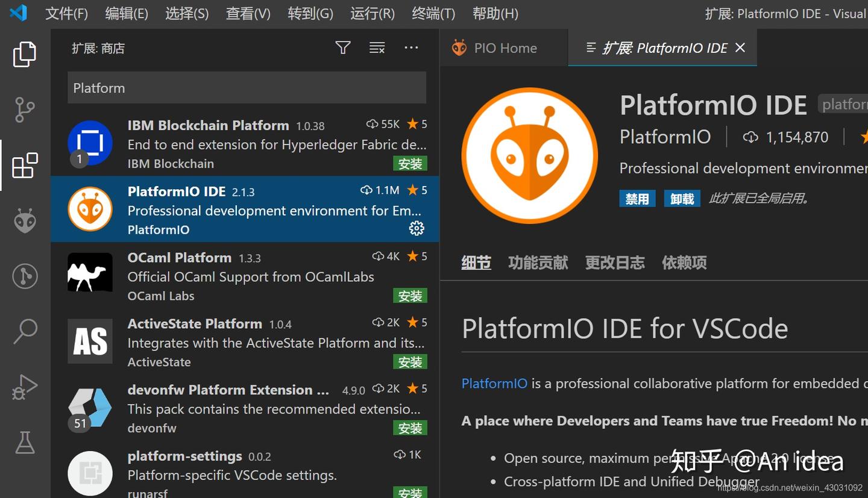Viewport: 868px width, 498px height.
Task: Select the 更改日志 tab
Action: (614, 262)
